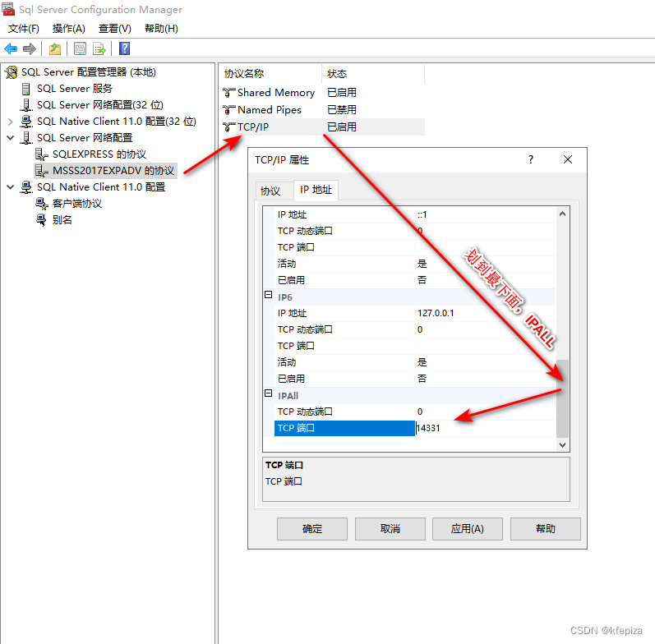655x644 pixels.
Task: Click the Up one level folder icon
Action: 55,48
